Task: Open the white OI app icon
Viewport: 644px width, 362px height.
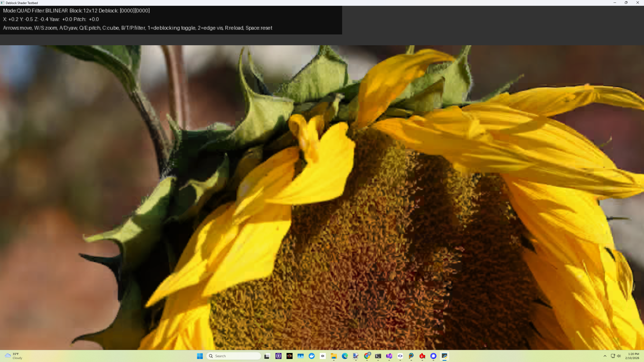Action: [x=323, y=356]
